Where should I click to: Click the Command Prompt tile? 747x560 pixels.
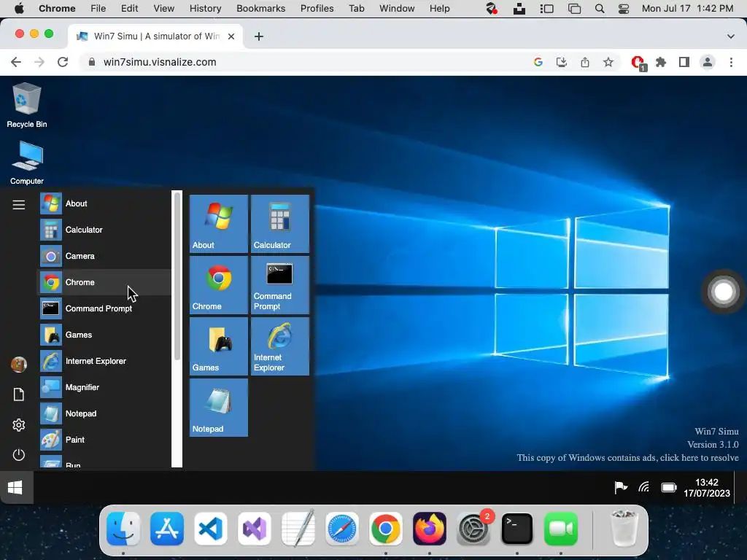pyautogui.click(x=280, y=285)
